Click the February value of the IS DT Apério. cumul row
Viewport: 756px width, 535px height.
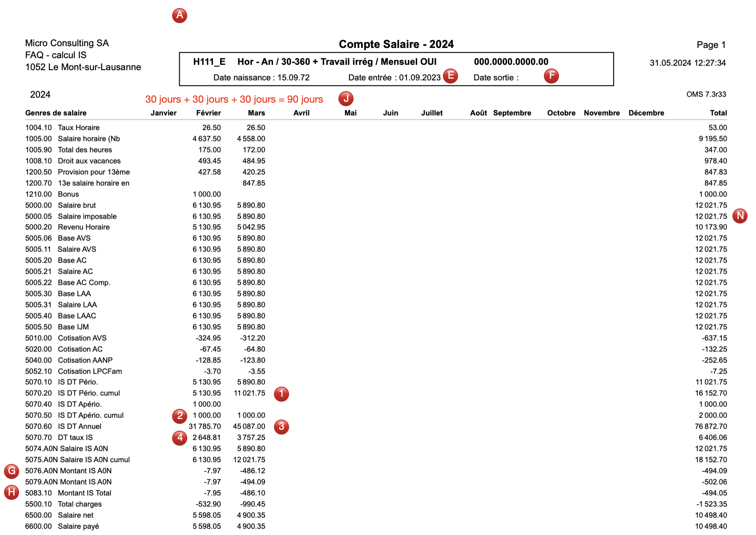coord(207,415)
